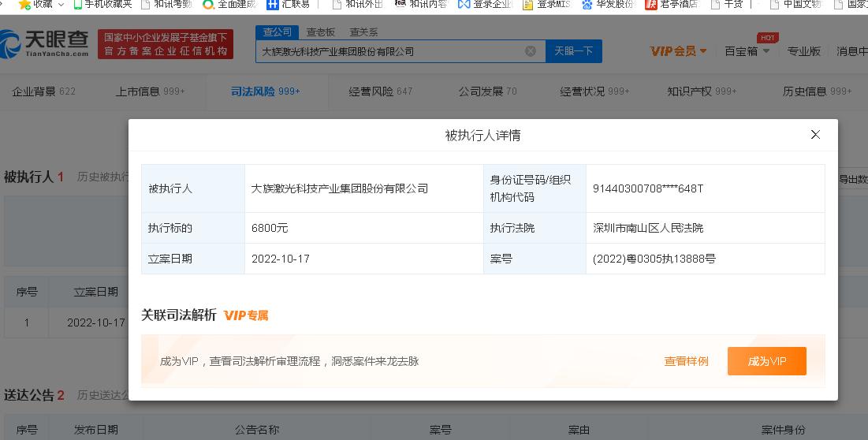Open the 经营风险 tab
868x440 pixels.
380,91
